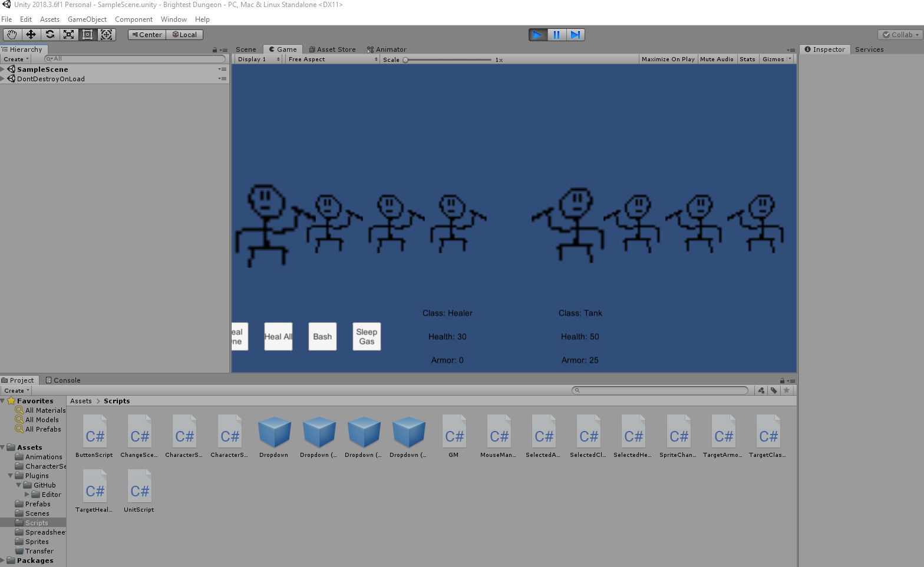Click the Game view Scale slider
Viewport: 924px width, 567px height.
(x=448, y=60)
